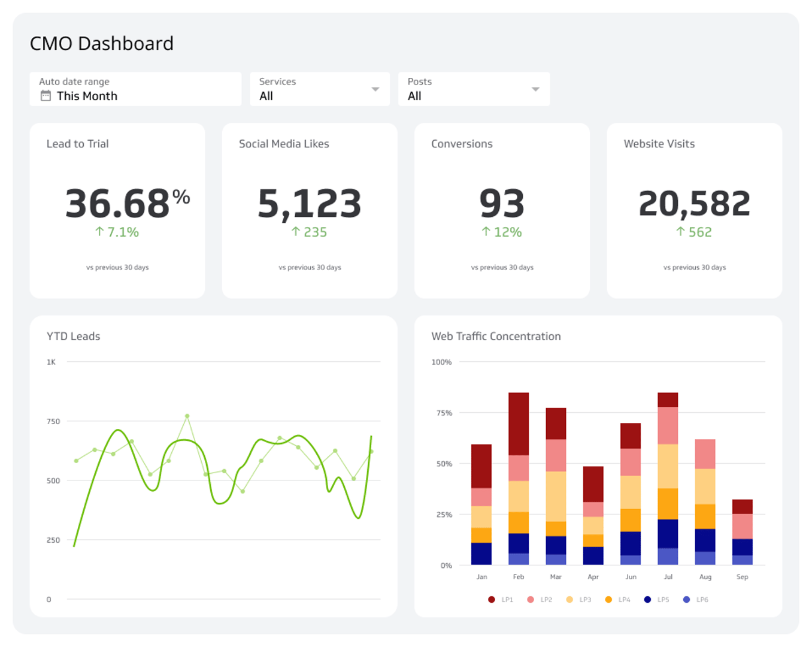812x647 pixels.
Task: Click the 36.68% value
Action: click(x=128, y=203)
